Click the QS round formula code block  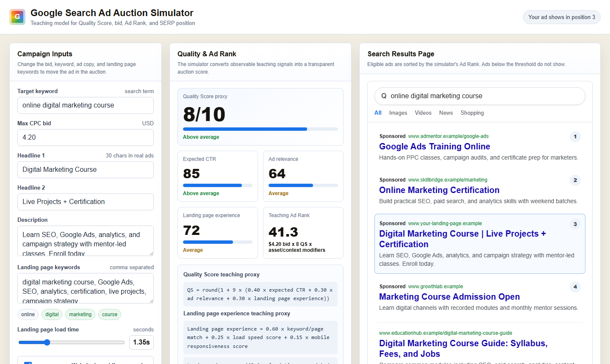(x=261, y=294)
